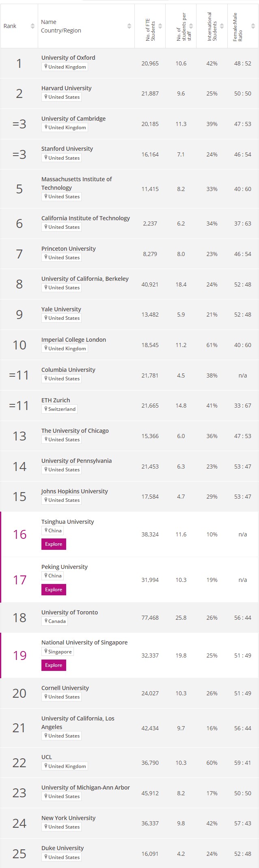Click the location pin icon next to Canada for University of Toronto
This screenshot has width=259, height=868.
point(45,621)
